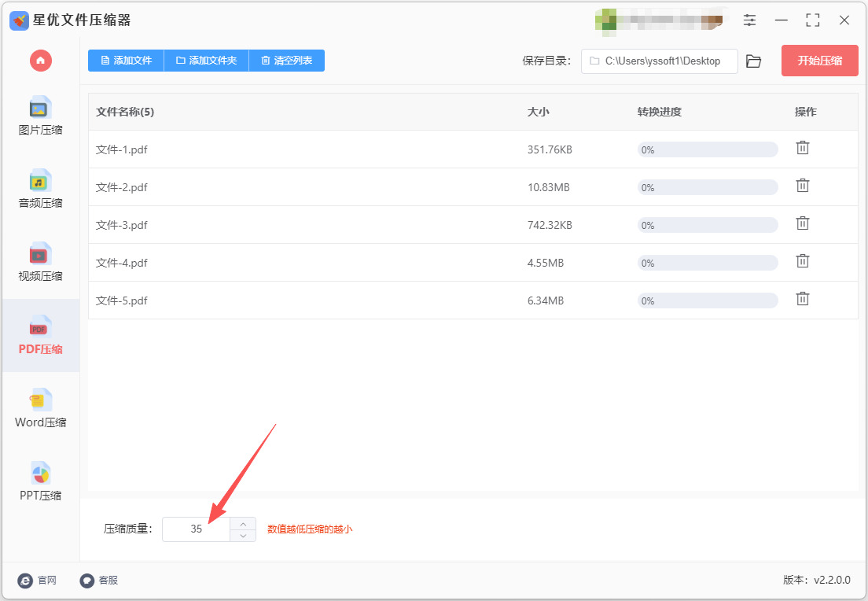The image size is (868, 601).
Task: Click size value 742.32KB
Action: [550, 225]
